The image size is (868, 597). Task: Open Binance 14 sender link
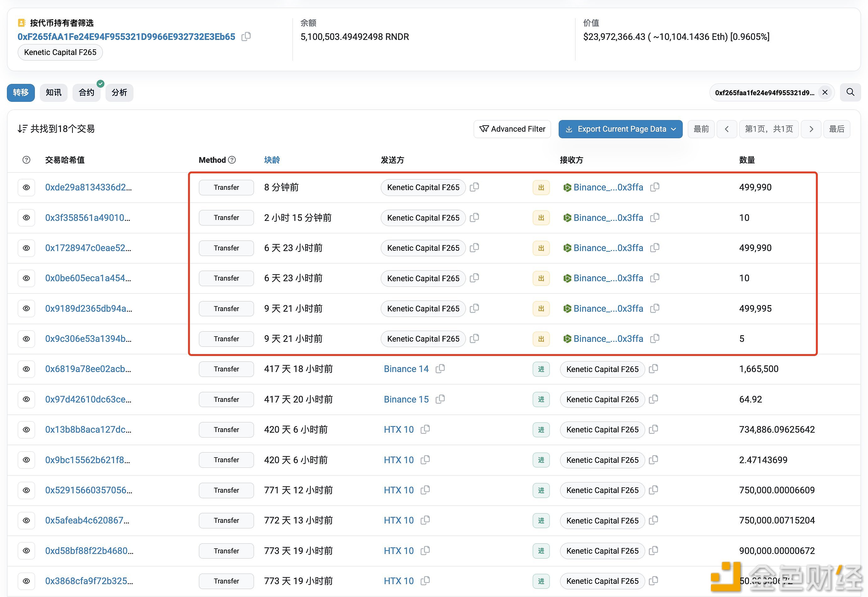(x=406, y=369)
